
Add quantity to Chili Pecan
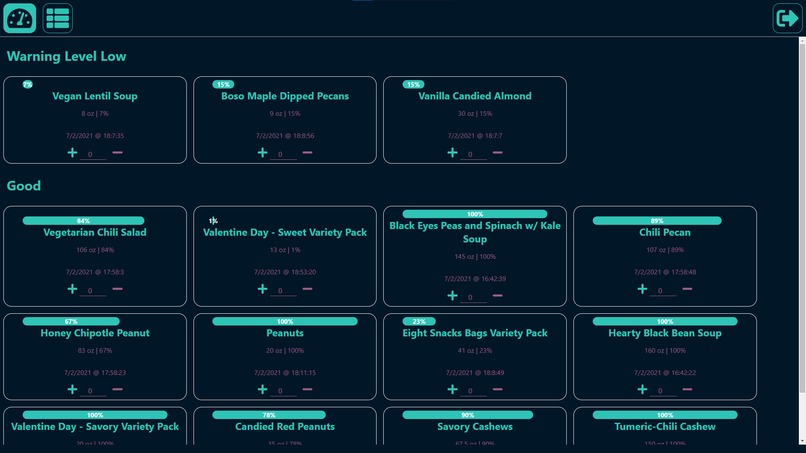click(x=643, y=289)
